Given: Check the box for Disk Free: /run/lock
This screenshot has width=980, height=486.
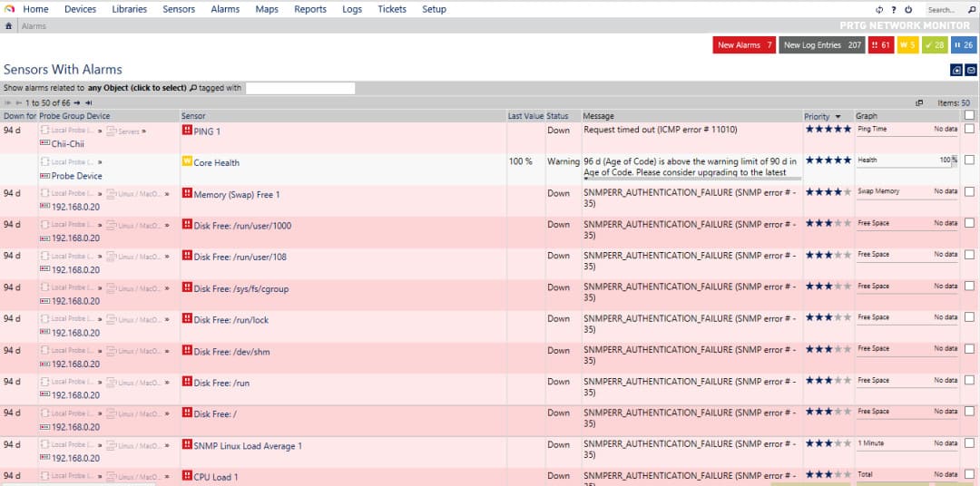Looking at the screenshot, I should [x=969, y=316].
